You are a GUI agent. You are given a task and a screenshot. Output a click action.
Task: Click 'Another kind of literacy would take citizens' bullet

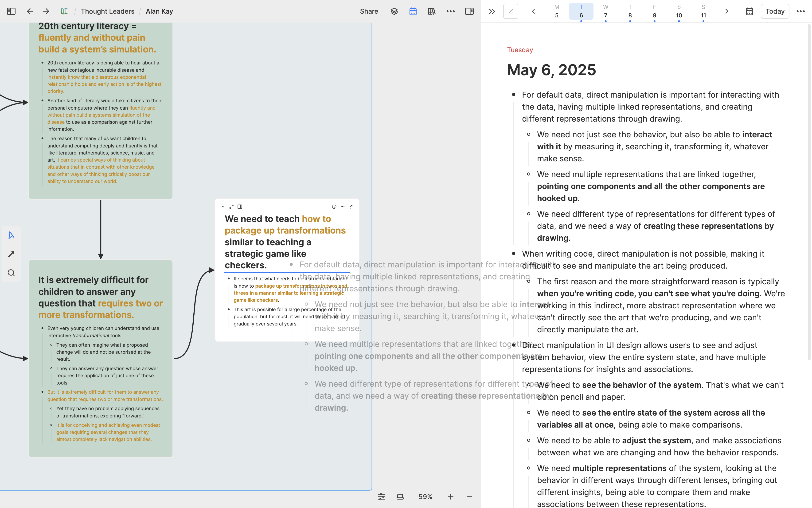pos(104,115)
